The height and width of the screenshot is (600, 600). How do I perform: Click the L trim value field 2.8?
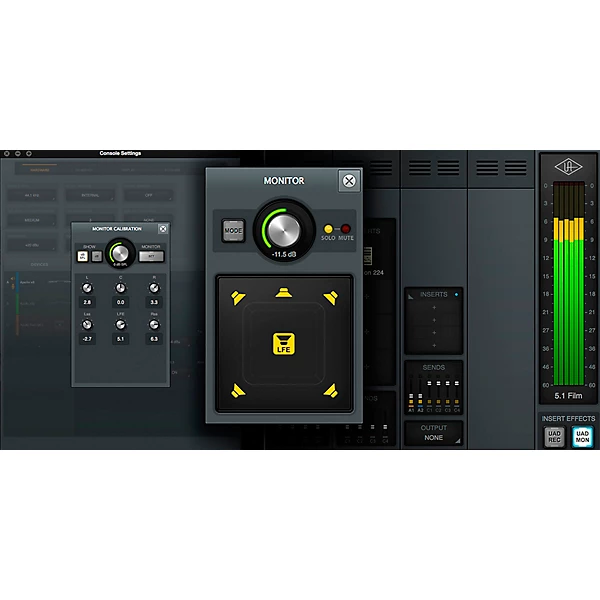pos(87,302)
